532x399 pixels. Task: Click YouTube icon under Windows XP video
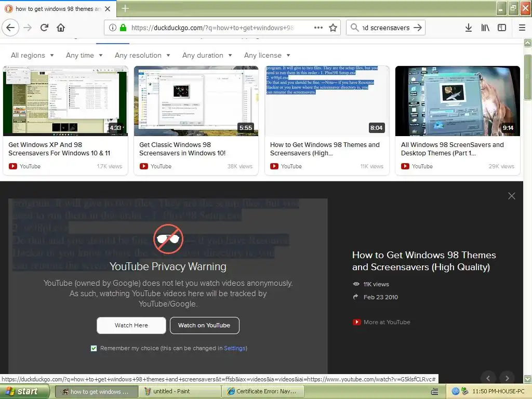13,166
